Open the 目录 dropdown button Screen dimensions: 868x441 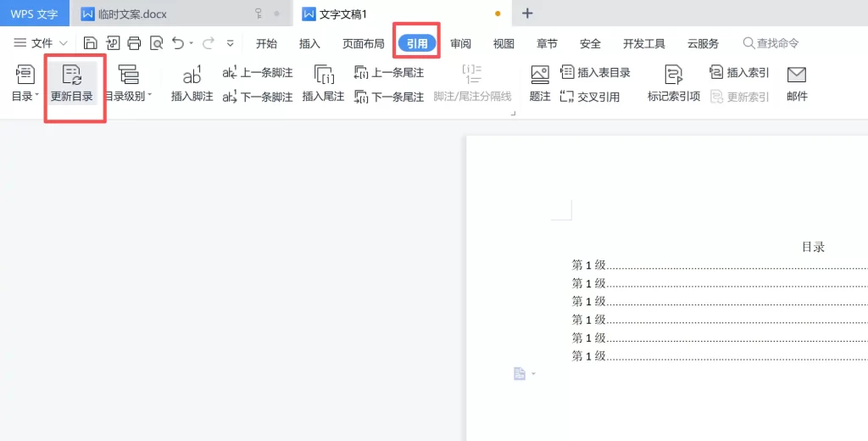[x=25, y=83]
